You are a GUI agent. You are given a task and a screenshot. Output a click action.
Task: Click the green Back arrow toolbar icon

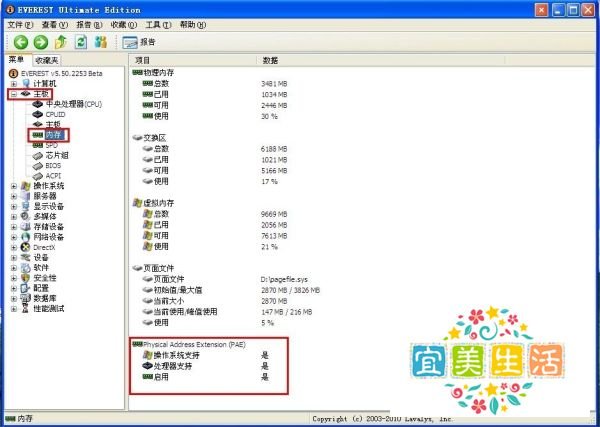click(21, 42)
